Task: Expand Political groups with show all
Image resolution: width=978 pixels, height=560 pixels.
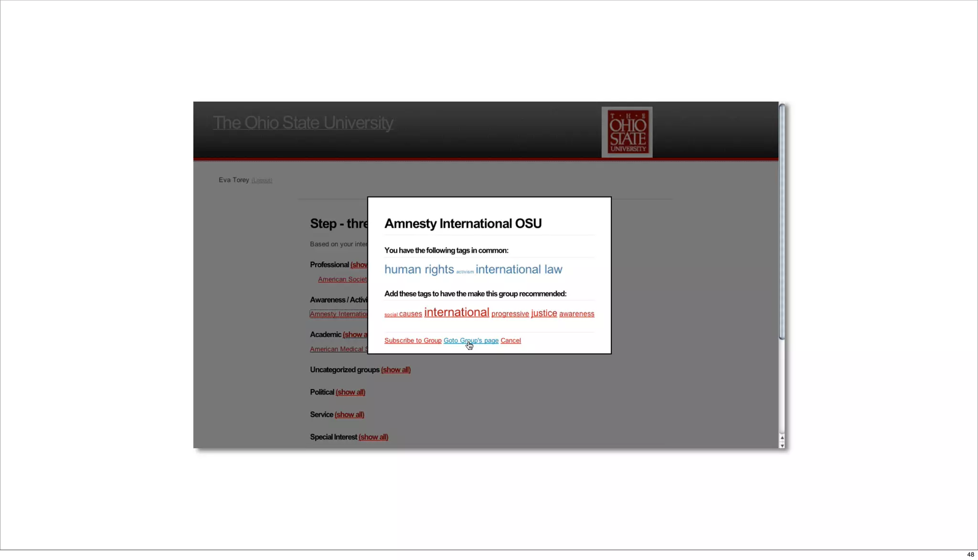Action: tap(350, 392)
